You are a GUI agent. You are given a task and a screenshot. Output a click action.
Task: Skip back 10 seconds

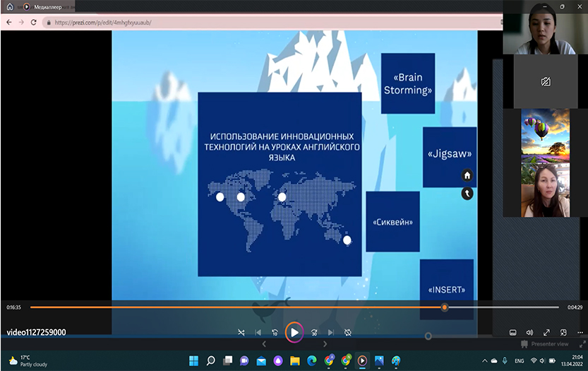coord(275,332)
